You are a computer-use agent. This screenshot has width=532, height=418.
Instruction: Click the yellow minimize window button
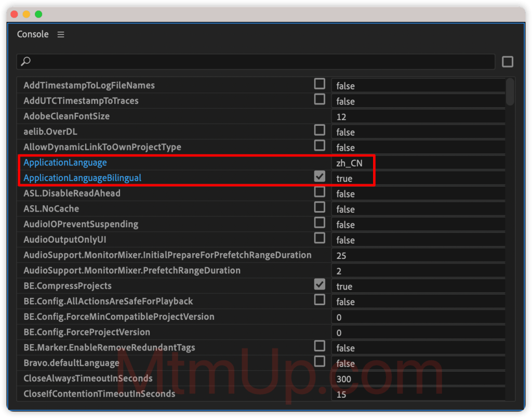[26, 14]
